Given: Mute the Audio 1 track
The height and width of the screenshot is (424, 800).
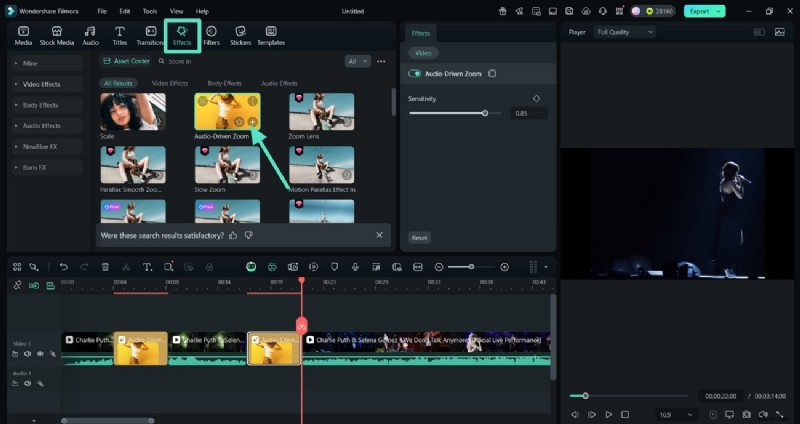Looking at the screenshot, I should (x=28, y=383).
